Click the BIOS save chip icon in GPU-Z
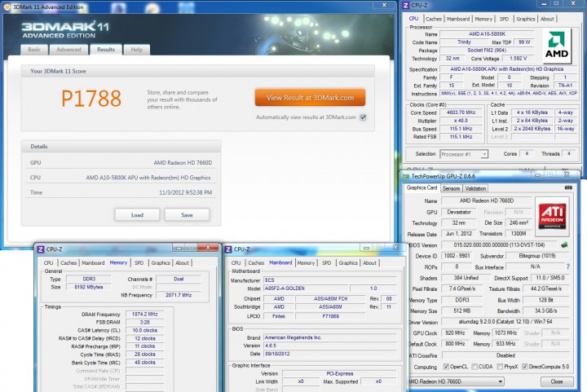The width and height of the screenshot is (587, 392). click(564, 245)
